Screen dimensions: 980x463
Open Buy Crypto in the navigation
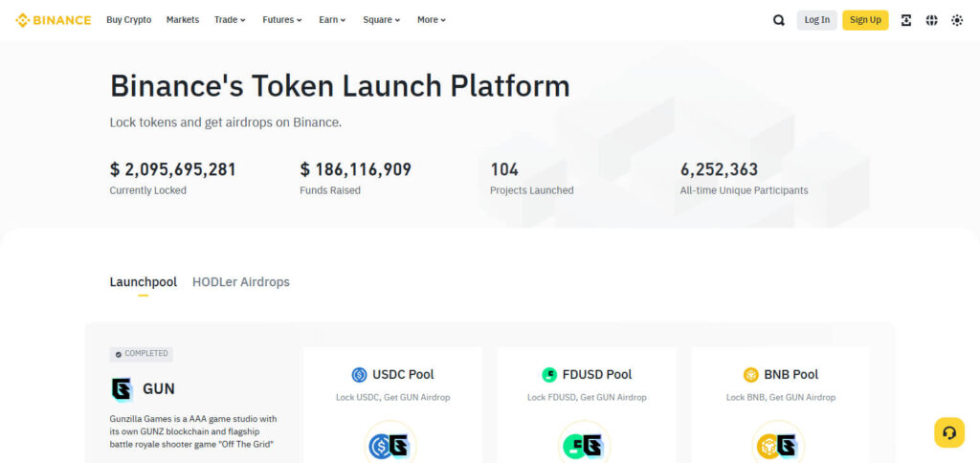[129, 20]
